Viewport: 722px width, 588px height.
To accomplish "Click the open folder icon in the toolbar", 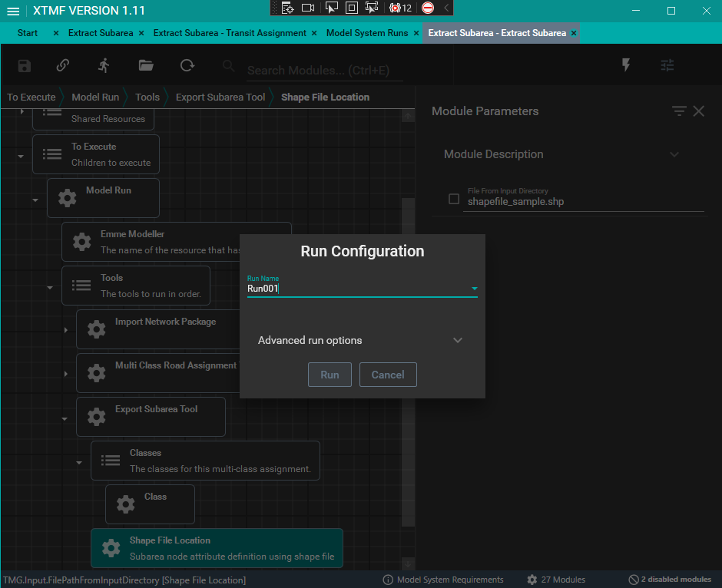I will point(146,65).
